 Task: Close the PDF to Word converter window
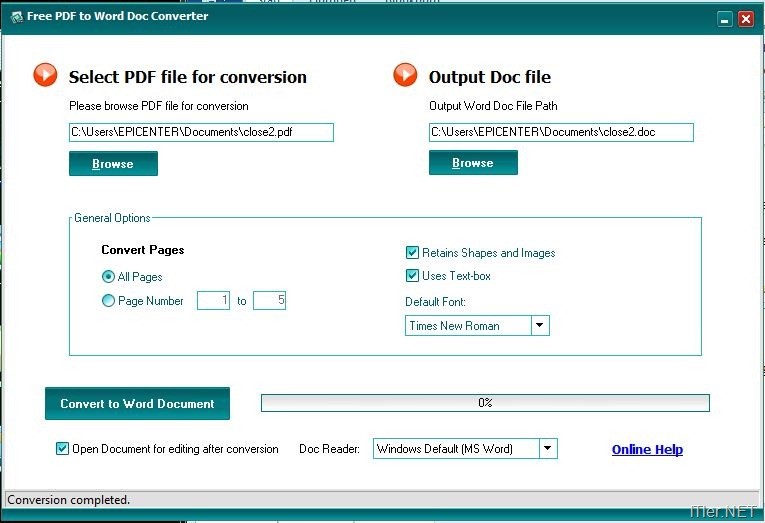click(746, 19)
